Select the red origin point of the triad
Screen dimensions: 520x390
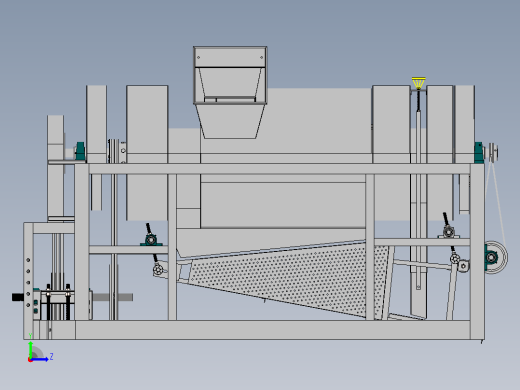pos(30,360)
